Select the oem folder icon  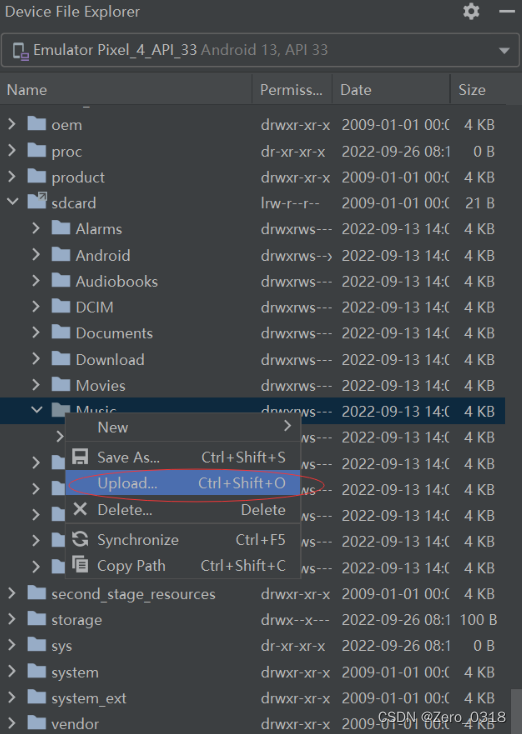(x=37, y=124)
